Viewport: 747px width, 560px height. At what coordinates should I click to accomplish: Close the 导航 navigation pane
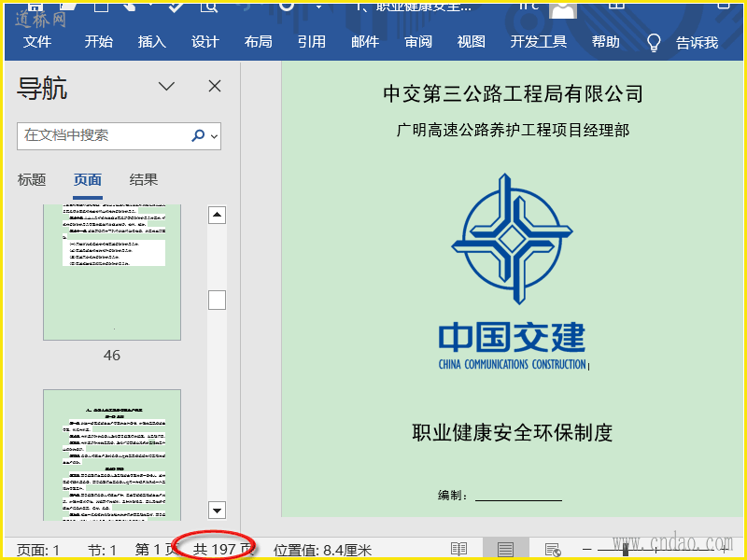[215, 86]
